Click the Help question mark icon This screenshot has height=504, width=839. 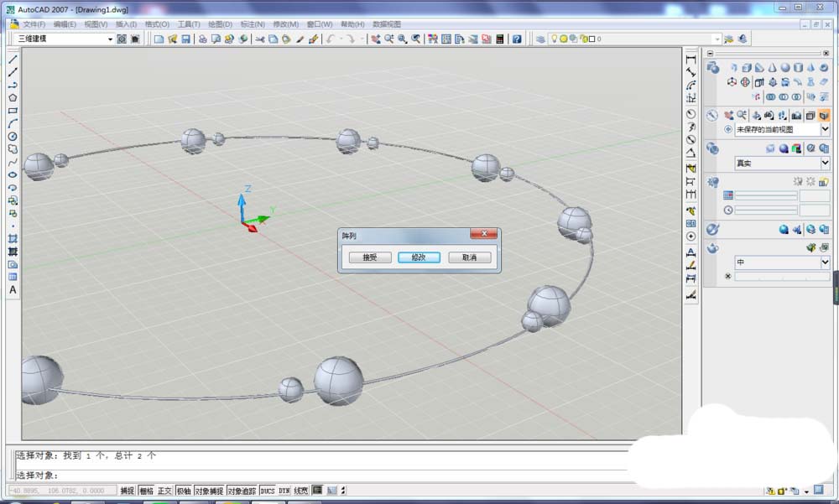click(x=517, y=39)
